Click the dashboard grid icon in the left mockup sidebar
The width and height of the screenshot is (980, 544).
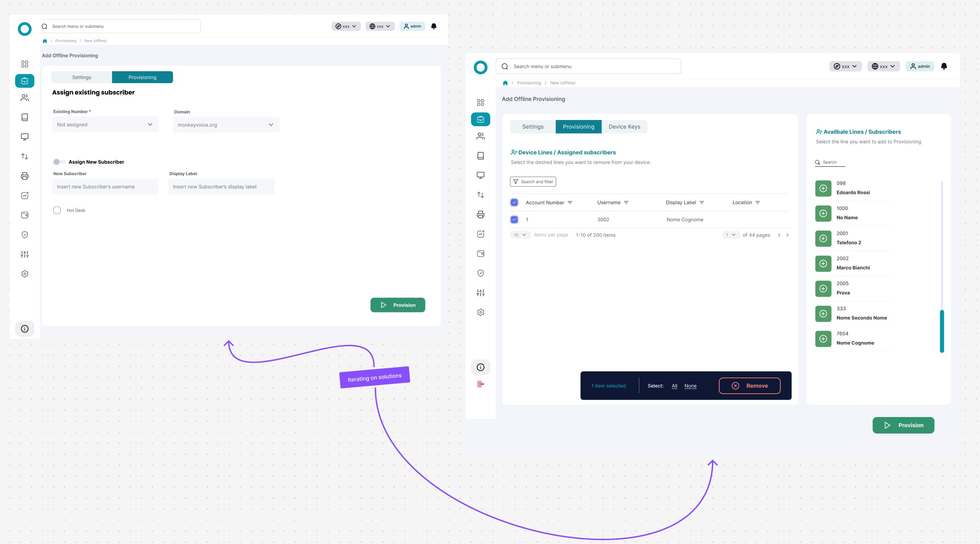click(x=25, y=64)
